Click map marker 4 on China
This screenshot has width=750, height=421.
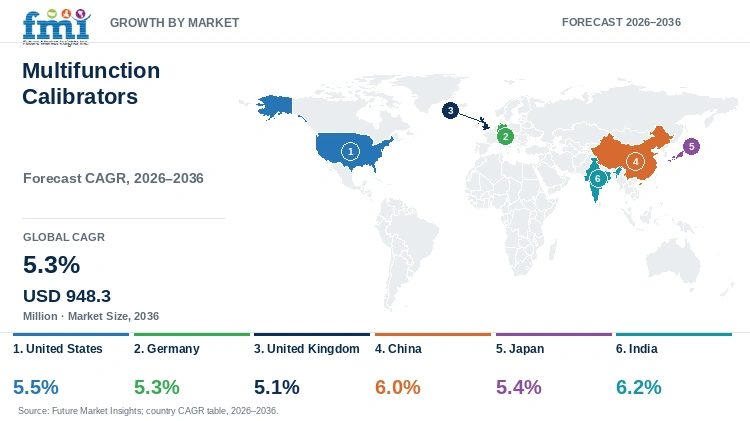tap(635, 162)
